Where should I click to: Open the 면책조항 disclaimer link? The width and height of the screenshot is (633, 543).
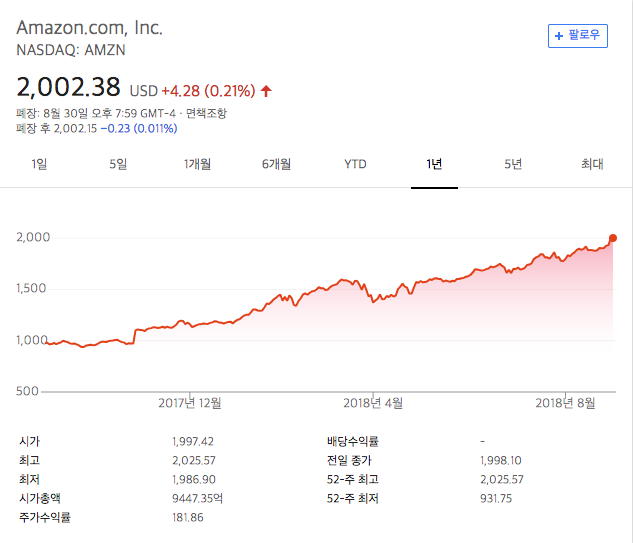(206, 113)
